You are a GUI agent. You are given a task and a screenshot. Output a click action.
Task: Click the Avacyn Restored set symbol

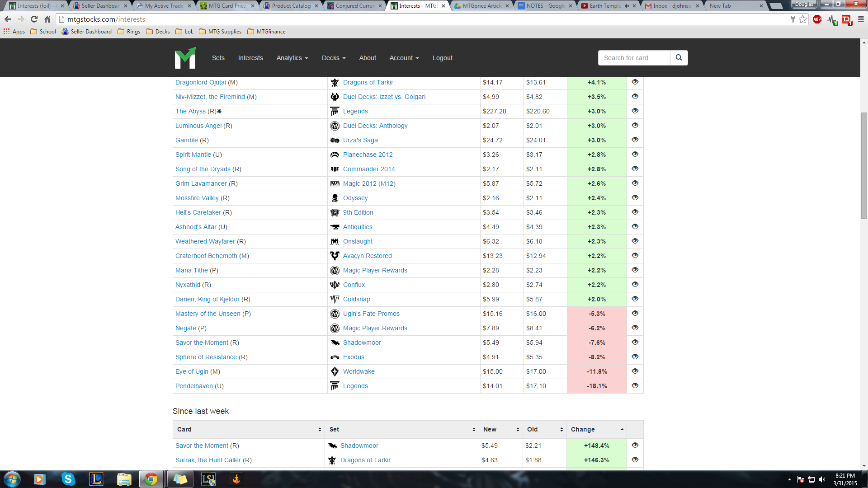[x=335, y=256]
